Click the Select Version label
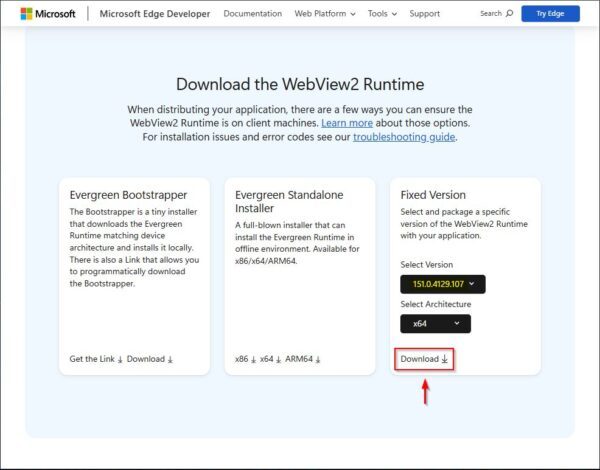The width and height of the screenshot is (600, 470). coord(426,264)
